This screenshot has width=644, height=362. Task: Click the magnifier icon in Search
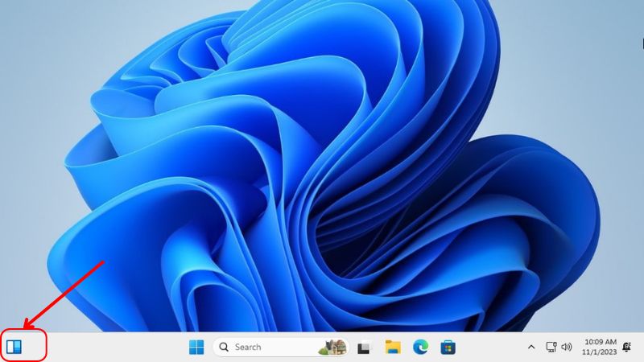(223, 347)
